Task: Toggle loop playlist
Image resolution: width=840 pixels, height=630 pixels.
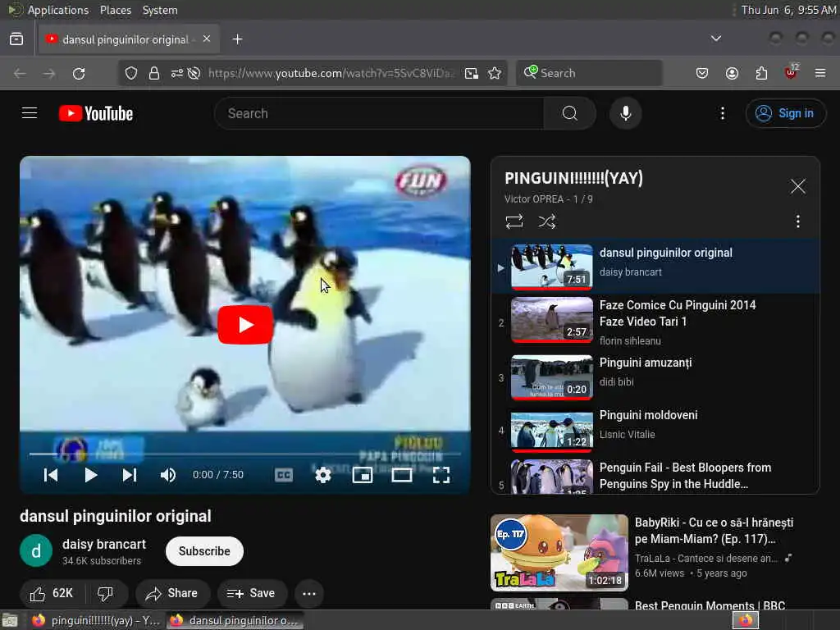Action: [x=514, y=221]
